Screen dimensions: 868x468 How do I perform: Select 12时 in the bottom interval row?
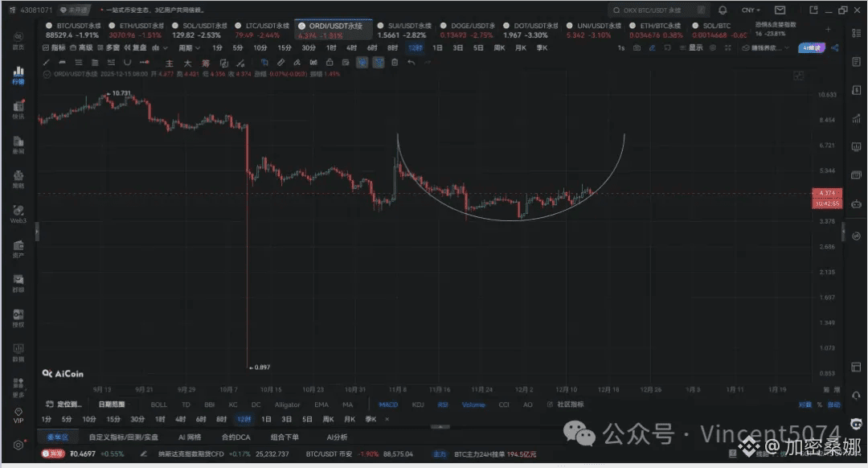click(x=244, y=419)
